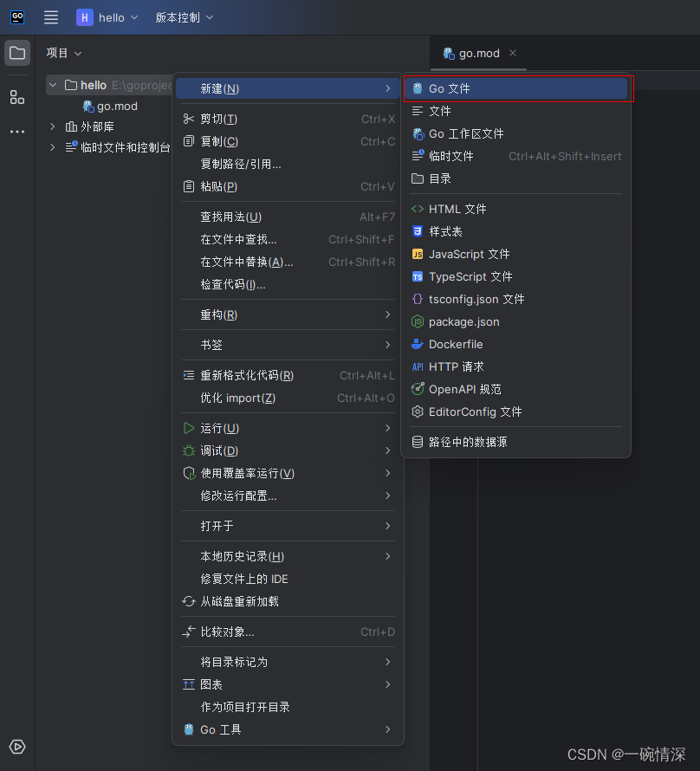Click the GoLand logo icon top-left
Viewport: 700px width, 771px height.
[x=17, y=16]
